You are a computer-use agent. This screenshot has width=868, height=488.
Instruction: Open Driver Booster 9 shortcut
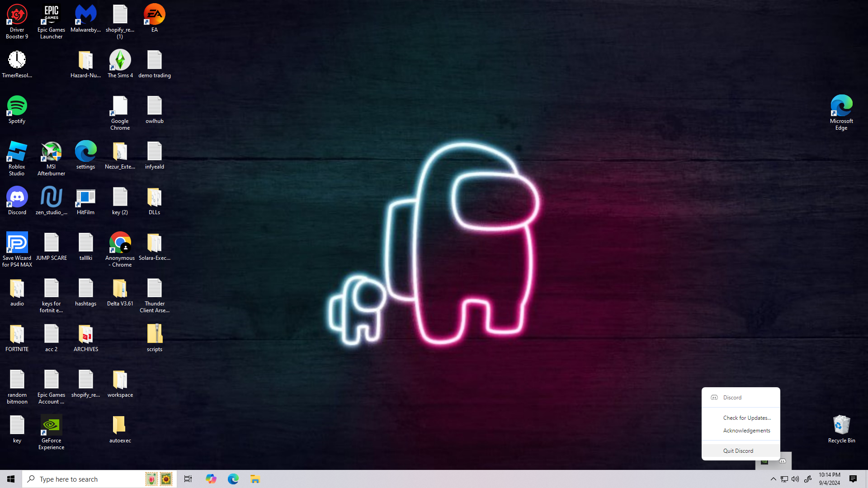click(17, 15)
